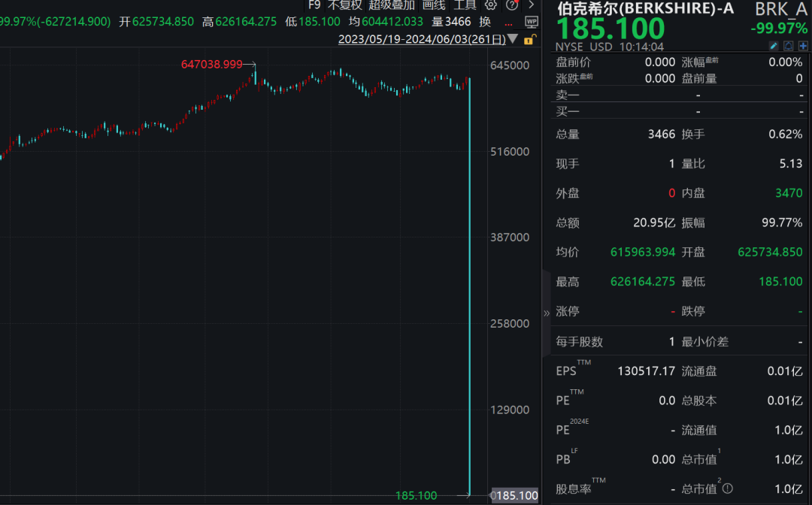The width and height of the screenshot is (812, 505).
Task: Click the BRK_A ticker symbol
Action: [781, 10]
